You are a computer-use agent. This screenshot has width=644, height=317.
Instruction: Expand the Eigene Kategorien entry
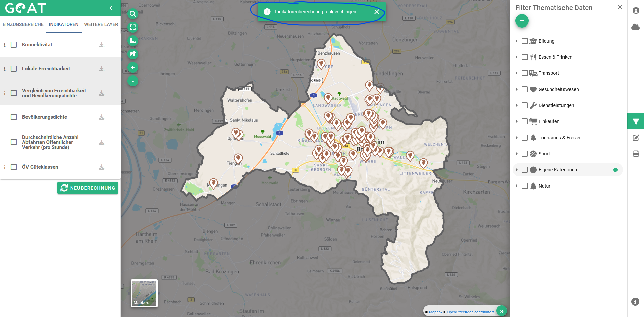517,170
